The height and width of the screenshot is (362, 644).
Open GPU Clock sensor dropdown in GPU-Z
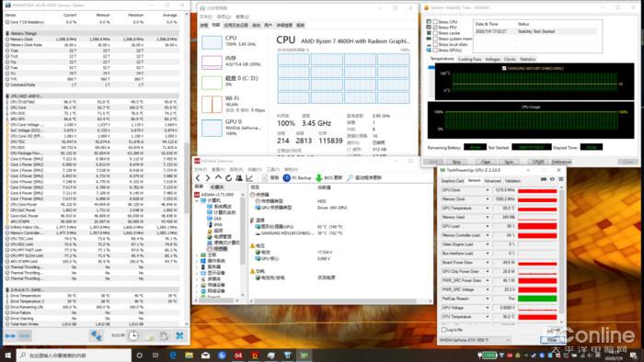click(x=487, y=190)
